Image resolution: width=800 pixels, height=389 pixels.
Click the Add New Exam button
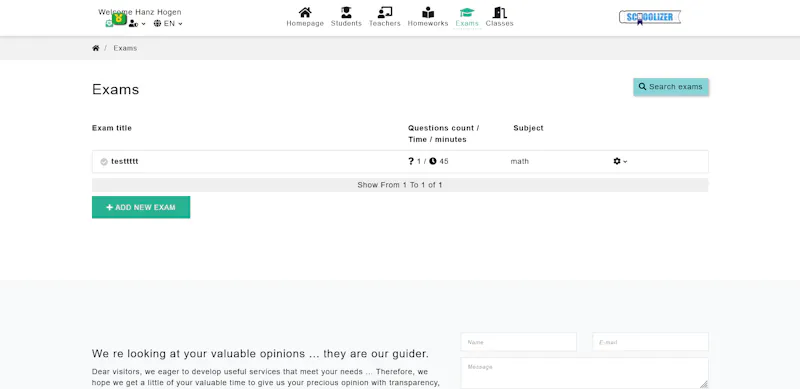(x=141, y=207)
